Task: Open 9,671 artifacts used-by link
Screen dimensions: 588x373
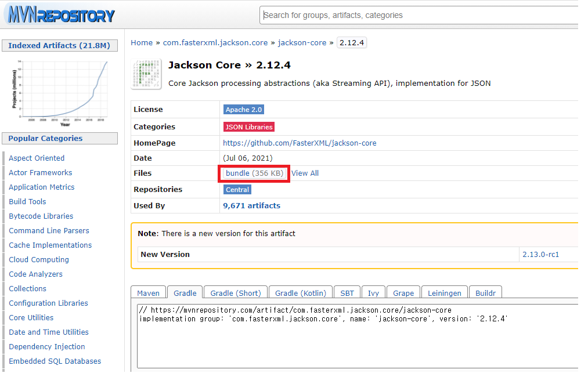Action: pos(251,205)
